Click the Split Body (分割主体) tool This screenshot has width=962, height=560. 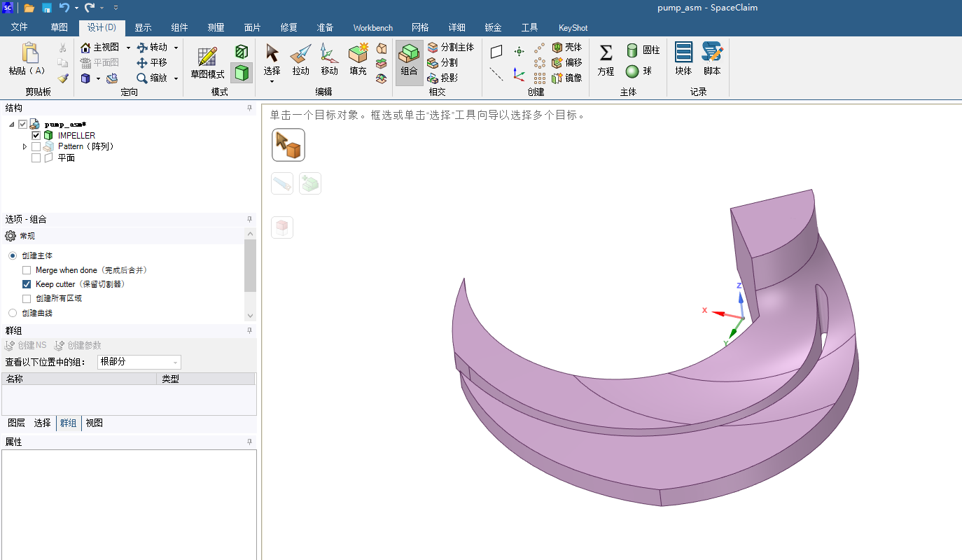(451, 47)
